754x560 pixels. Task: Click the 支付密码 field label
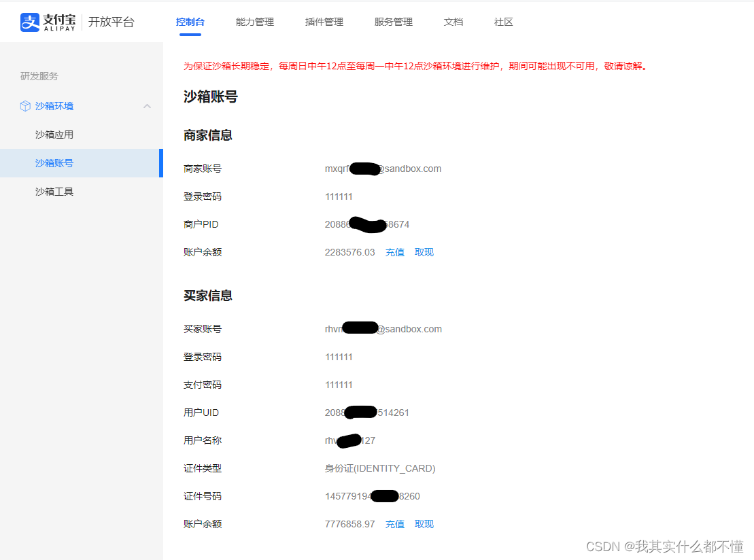coord(203,385)
